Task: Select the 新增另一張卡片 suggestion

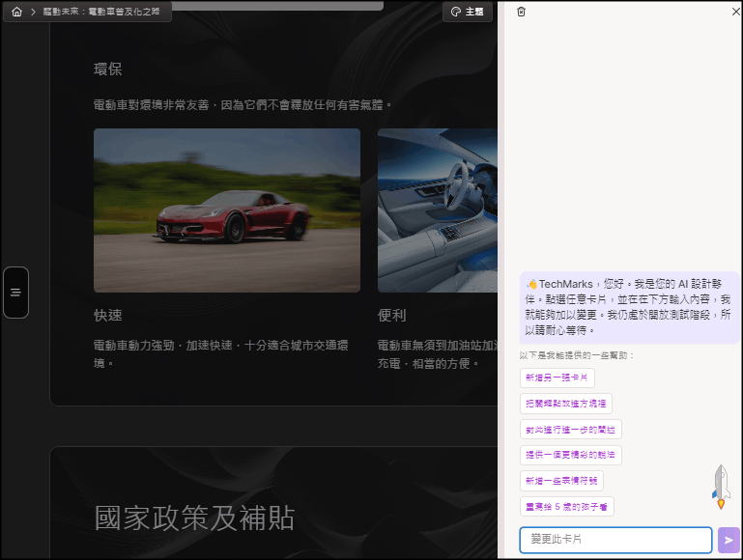Action: click(x=557, y=378)
